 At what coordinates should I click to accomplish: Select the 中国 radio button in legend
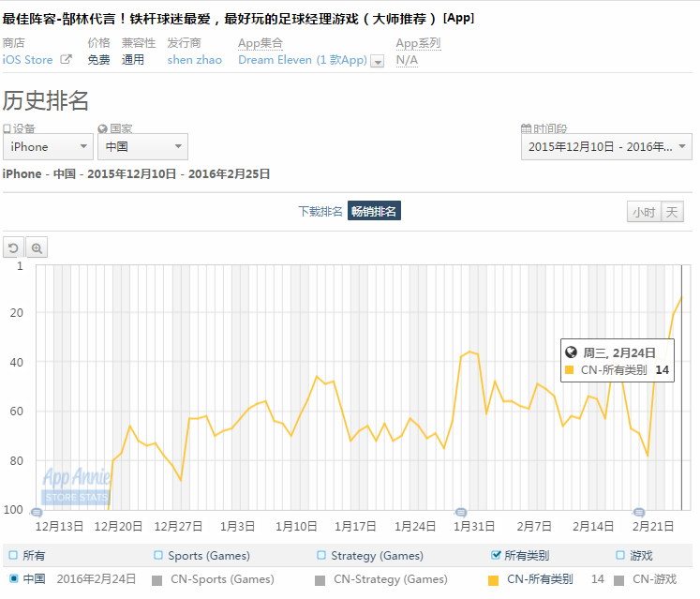(14, 579)
